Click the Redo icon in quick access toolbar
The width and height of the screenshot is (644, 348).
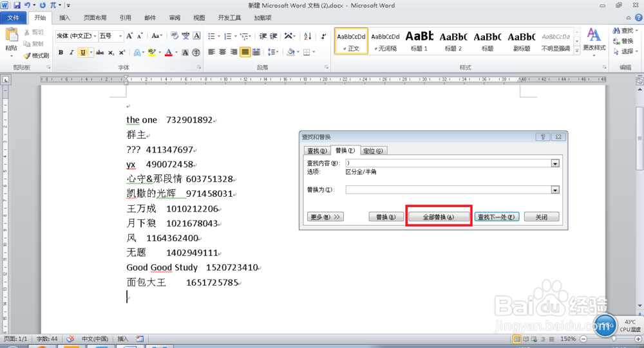pos(43,5)
